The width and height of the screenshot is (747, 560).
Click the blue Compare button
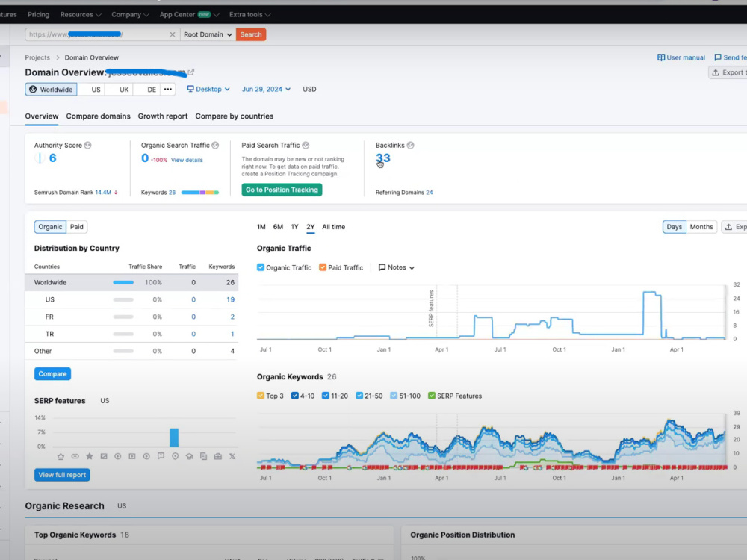tap(52, 374)
